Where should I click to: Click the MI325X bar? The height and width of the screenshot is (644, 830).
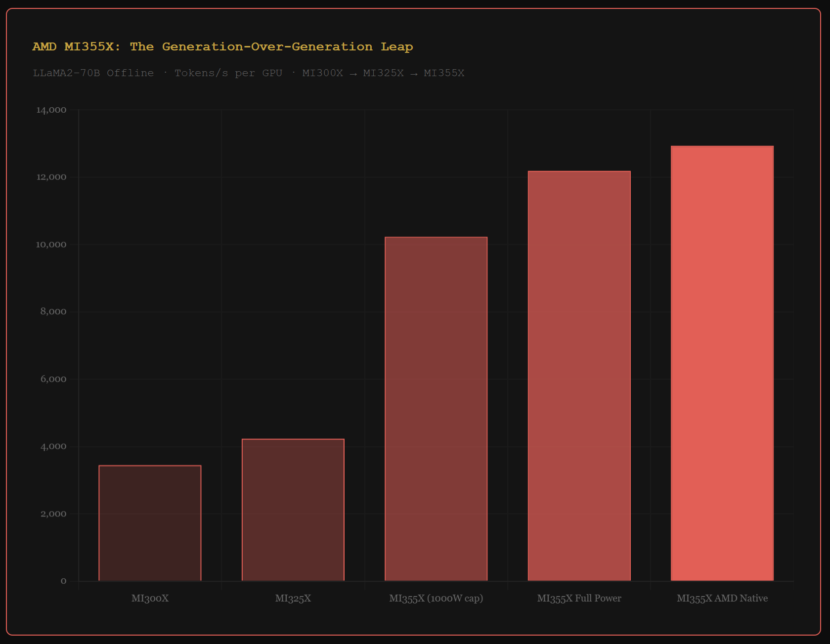293,510
